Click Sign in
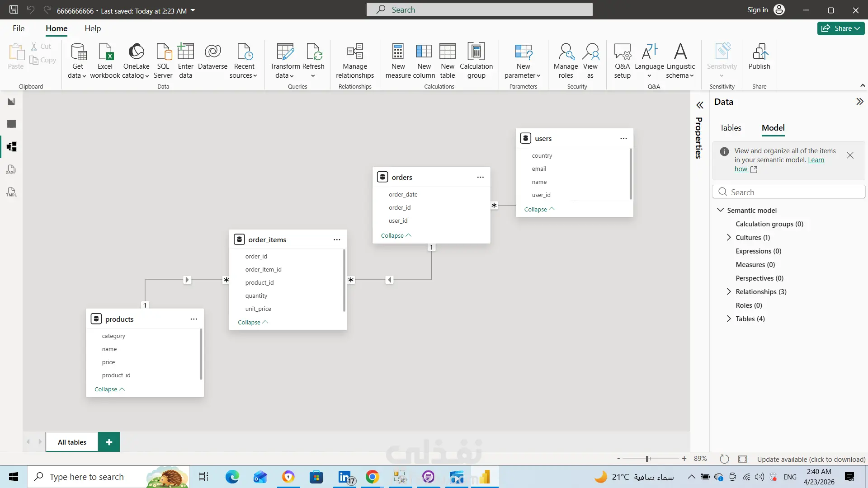868x488 pixels. [766, 10]
